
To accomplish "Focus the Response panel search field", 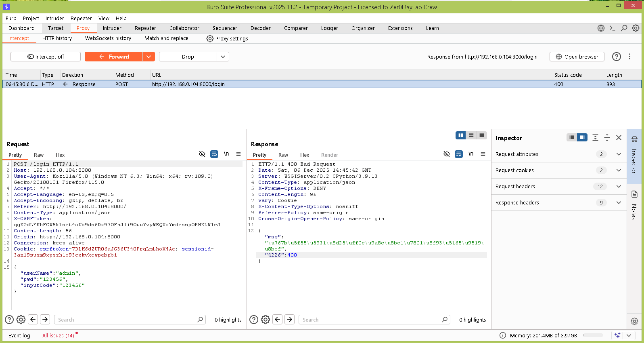I will 374,320.
